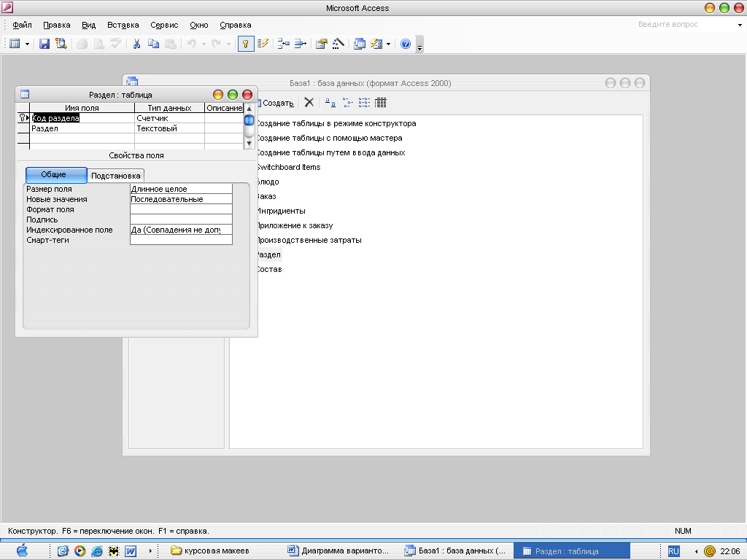This screenshot has width=747, height=560.
Task: Open the Properties icon in the toolbar
Action: point(322,44)
